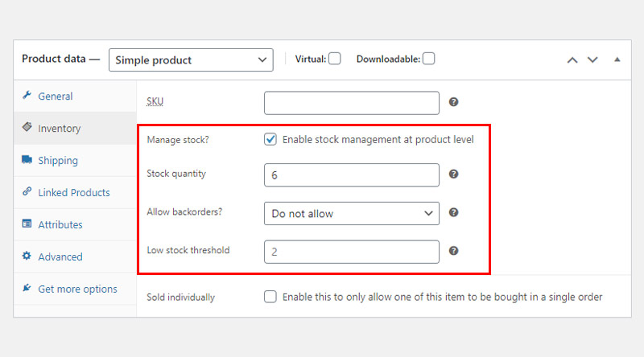Open Get more options link
Screen dimensions: 644x357
77,289
